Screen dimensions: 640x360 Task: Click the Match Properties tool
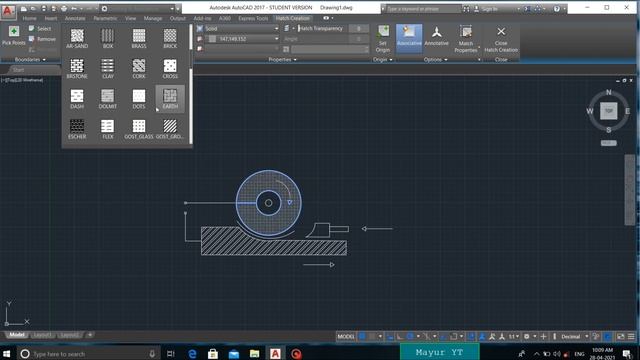click(x=466, y=38)
